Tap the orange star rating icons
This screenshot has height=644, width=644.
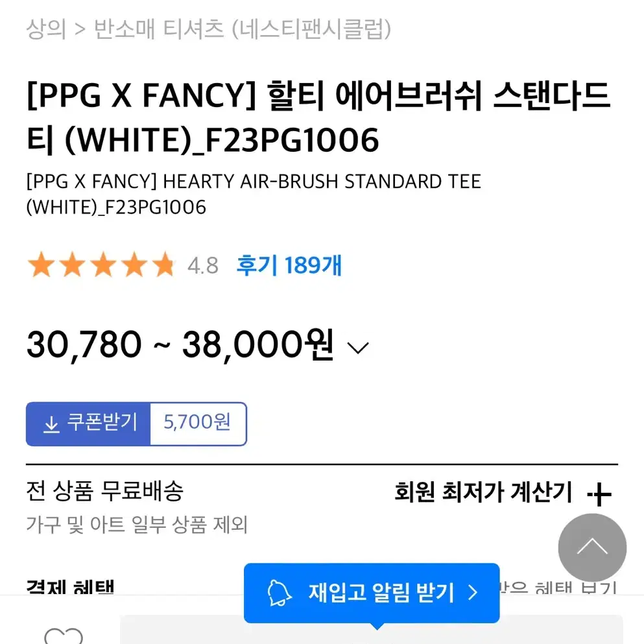tap(101, 265)
